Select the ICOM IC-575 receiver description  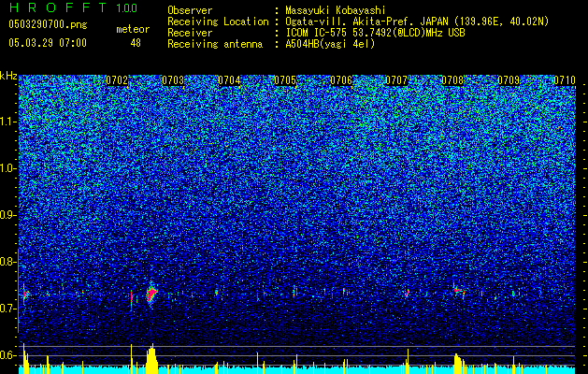pyautogui.click(x=375, y=33)
